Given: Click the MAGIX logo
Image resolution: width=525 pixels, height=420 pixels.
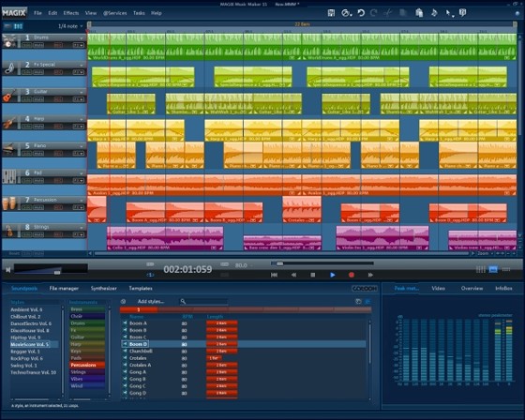Looking at the screenshot, I should (14, 13).
